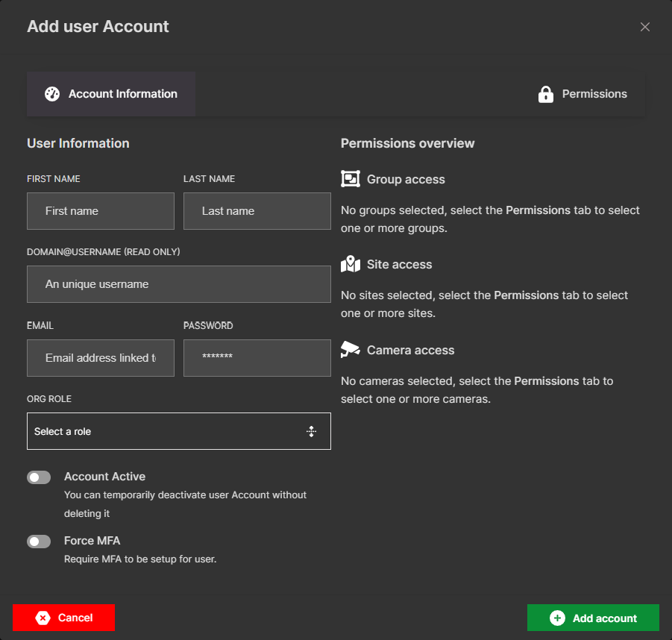Click the Group access picture icon
The image size is (672, 640).
[x=349, y=178]
